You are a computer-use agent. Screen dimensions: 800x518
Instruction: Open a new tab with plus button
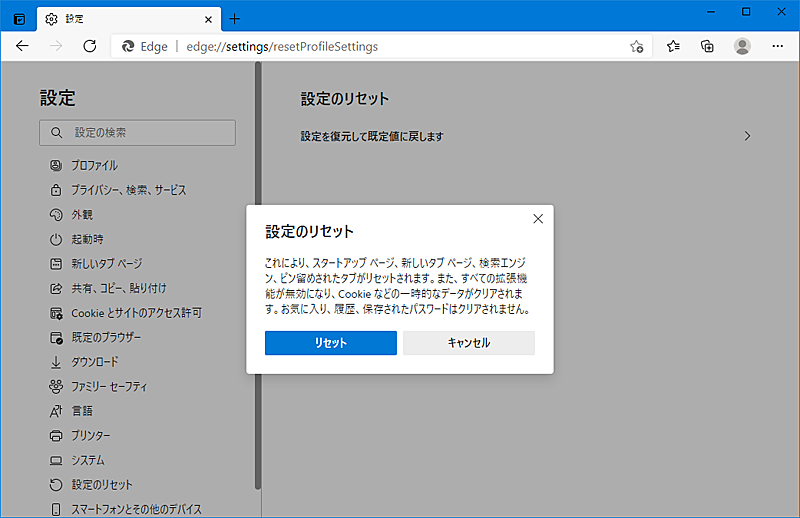pos(234,19)
